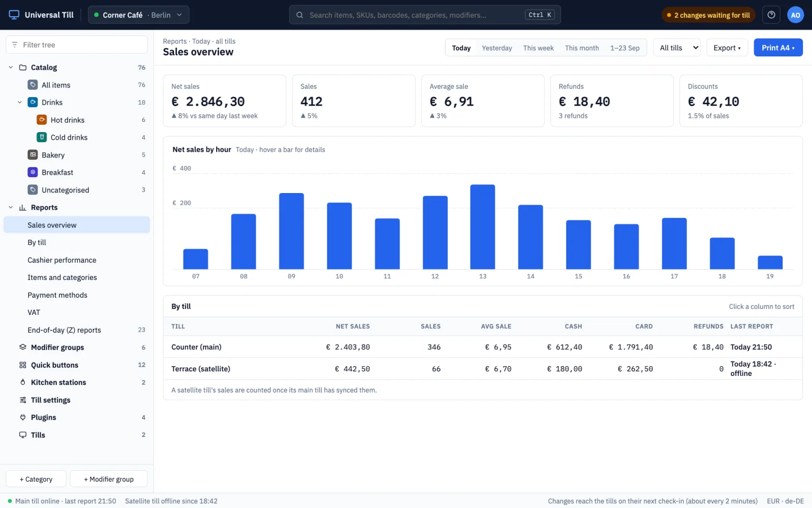Open End-of-day (Z) reports

pos(77,330)
